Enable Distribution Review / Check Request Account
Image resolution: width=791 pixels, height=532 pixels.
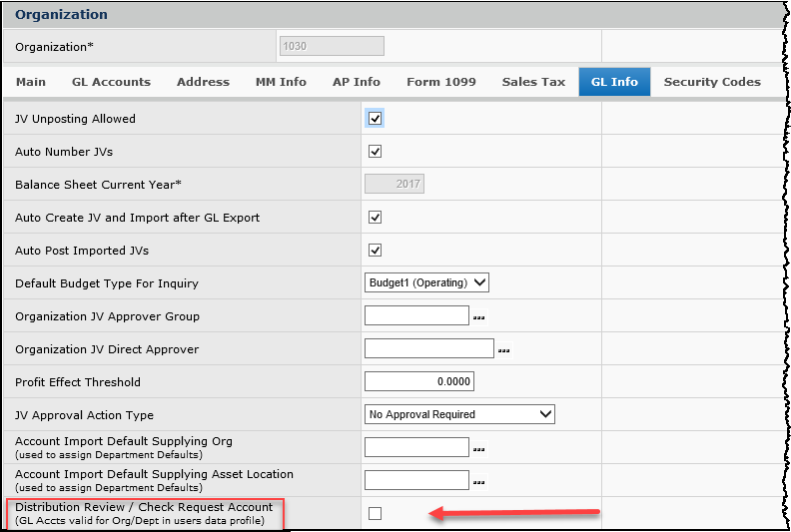coord(376,514)
